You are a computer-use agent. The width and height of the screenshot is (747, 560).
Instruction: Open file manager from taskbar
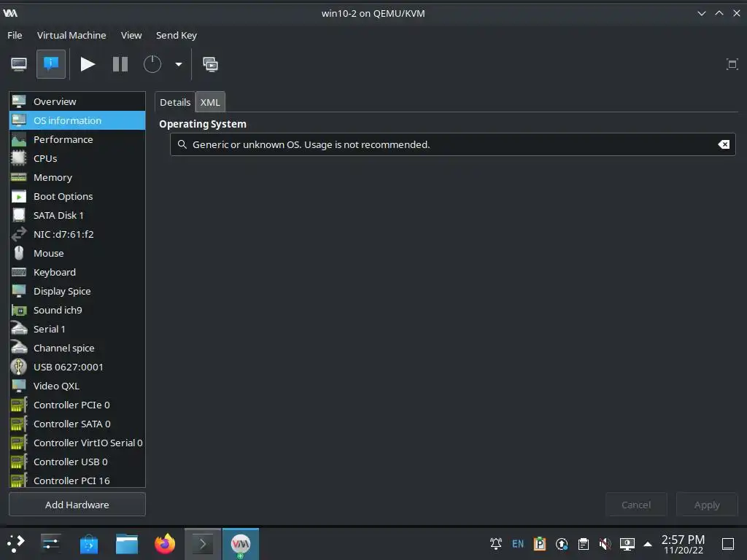click(127, 544)
